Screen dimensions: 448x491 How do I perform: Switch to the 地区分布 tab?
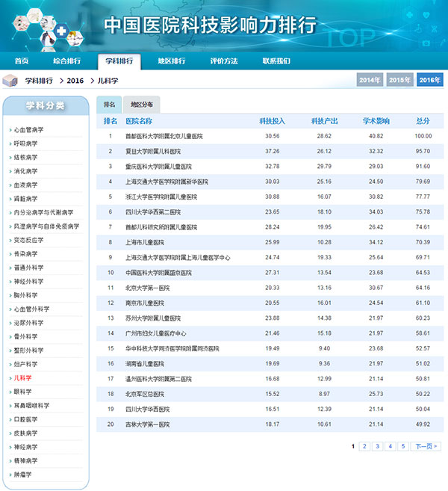[x=141, y=105]
